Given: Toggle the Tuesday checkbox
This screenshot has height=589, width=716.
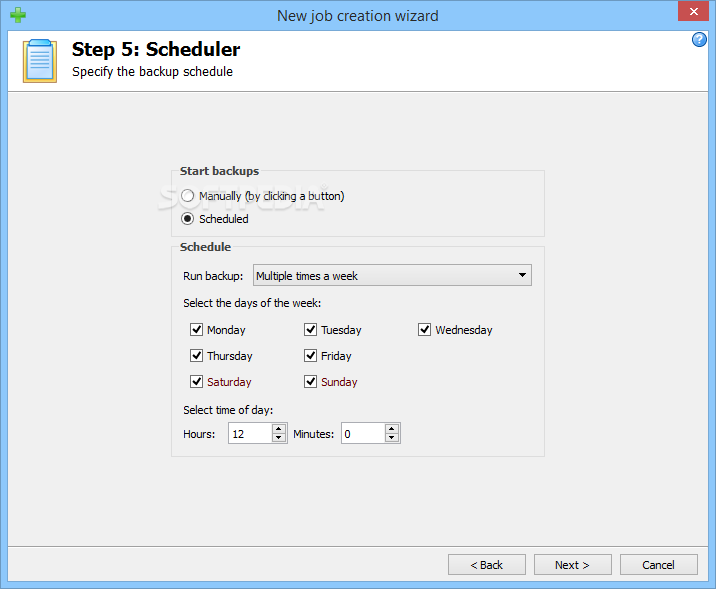Looking at the screenshot, I should click(311, 330).
